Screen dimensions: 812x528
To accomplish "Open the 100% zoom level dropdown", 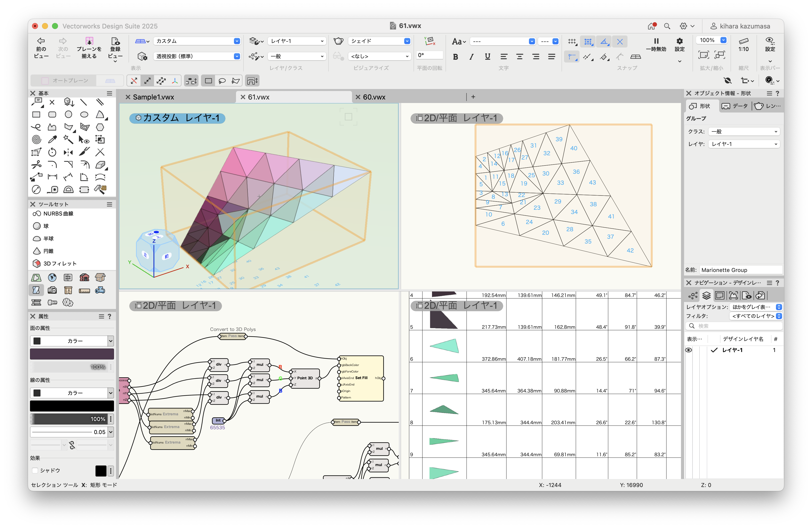I will [x=723, y=40].
